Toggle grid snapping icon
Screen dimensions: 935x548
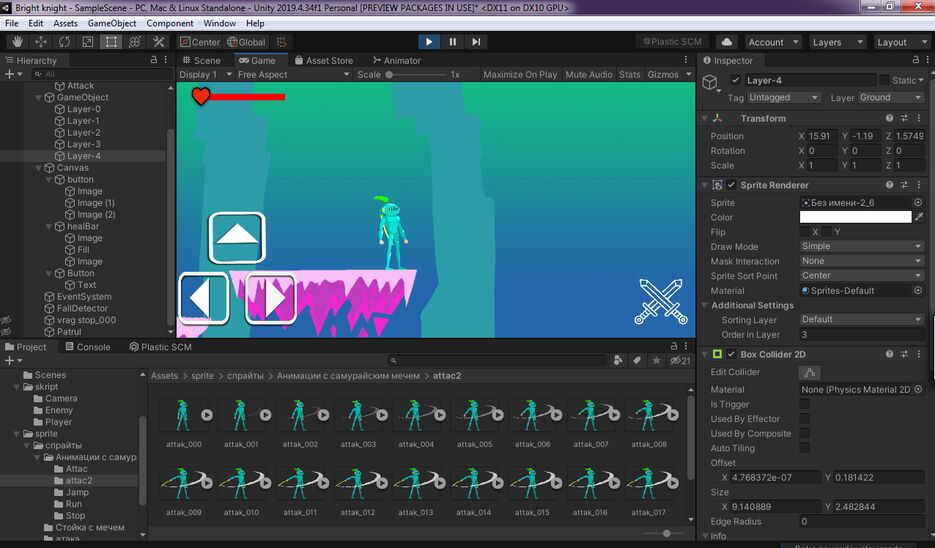click(x=281, y=42)
